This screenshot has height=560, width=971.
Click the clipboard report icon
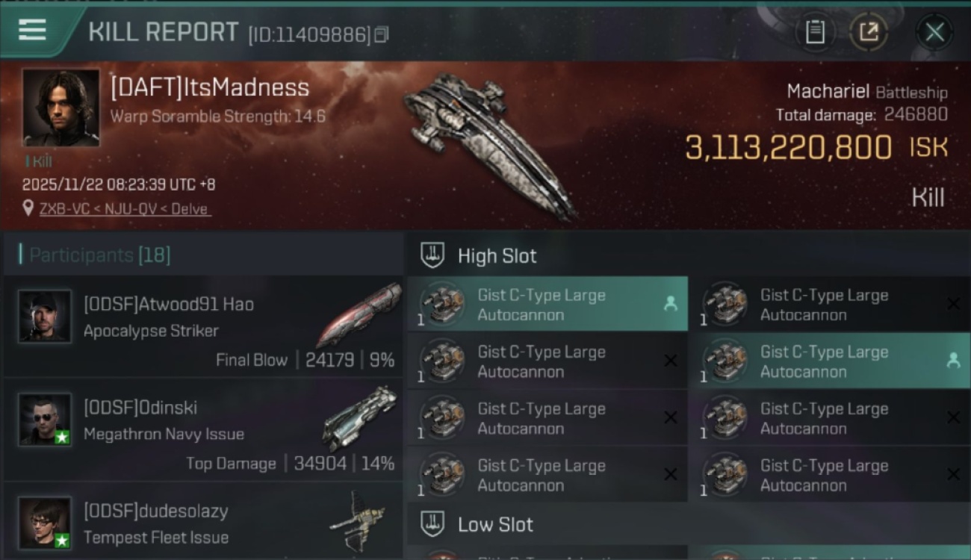point(815,32)
